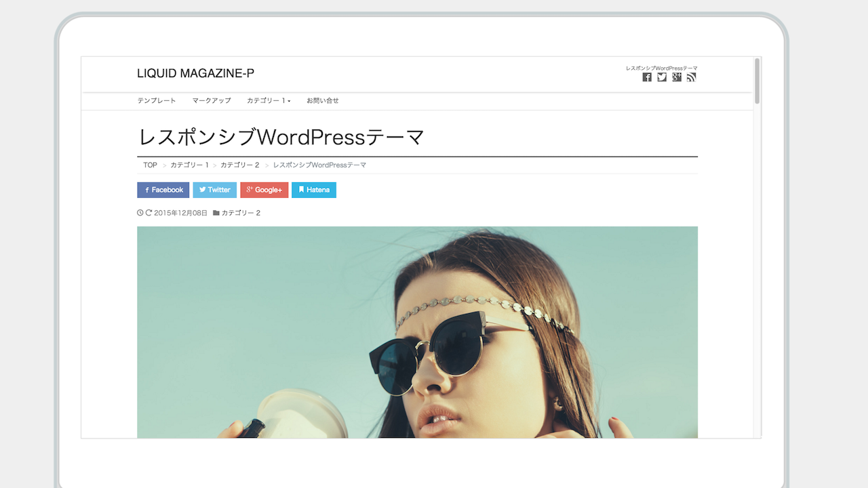
Task: Click the last breadcrumb レスポンシブWordPressテーマ
Action: point(319,165)
